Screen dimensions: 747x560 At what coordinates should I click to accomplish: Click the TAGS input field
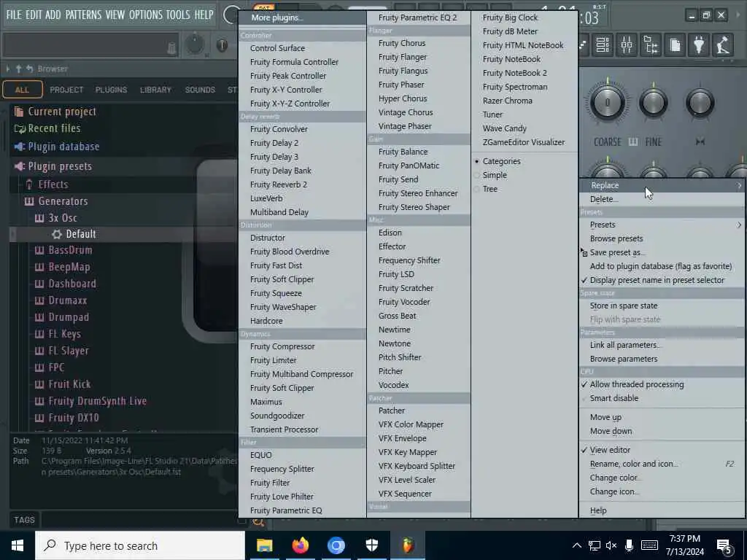(x=143, y=520)
